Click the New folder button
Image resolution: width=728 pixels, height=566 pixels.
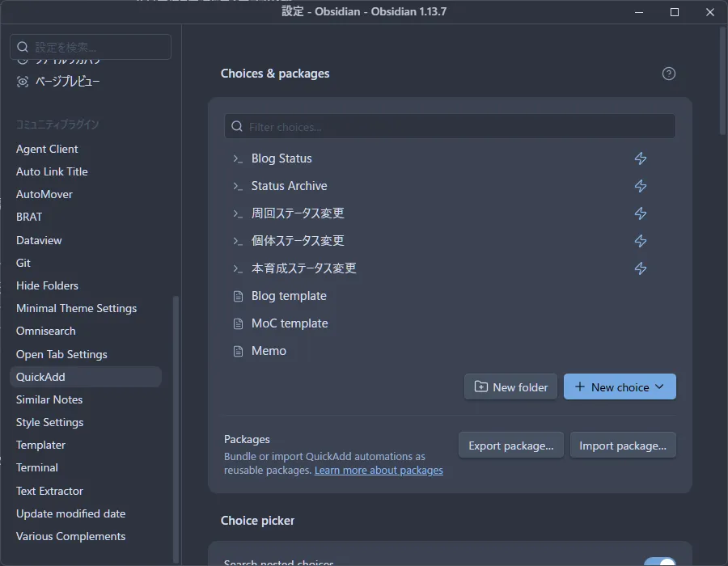coord(510,387)
